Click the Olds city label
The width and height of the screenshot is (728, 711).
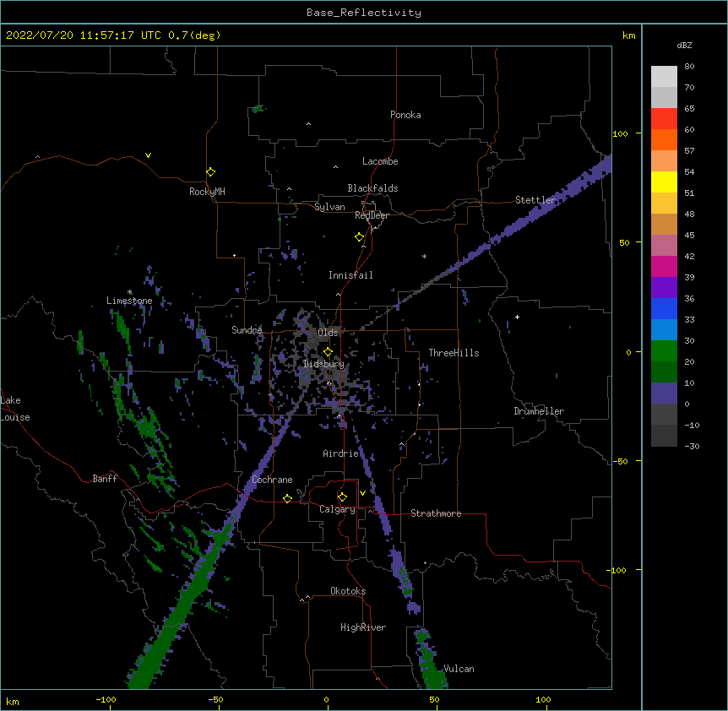pyautogui.click(x=328, y=333)
